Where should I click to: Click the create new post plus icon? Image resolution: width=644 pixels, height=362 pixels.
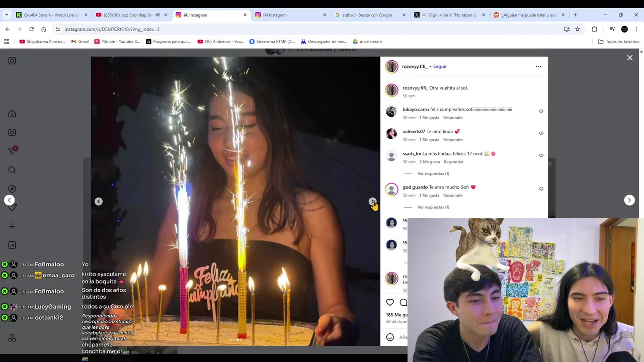pos(12,226)
